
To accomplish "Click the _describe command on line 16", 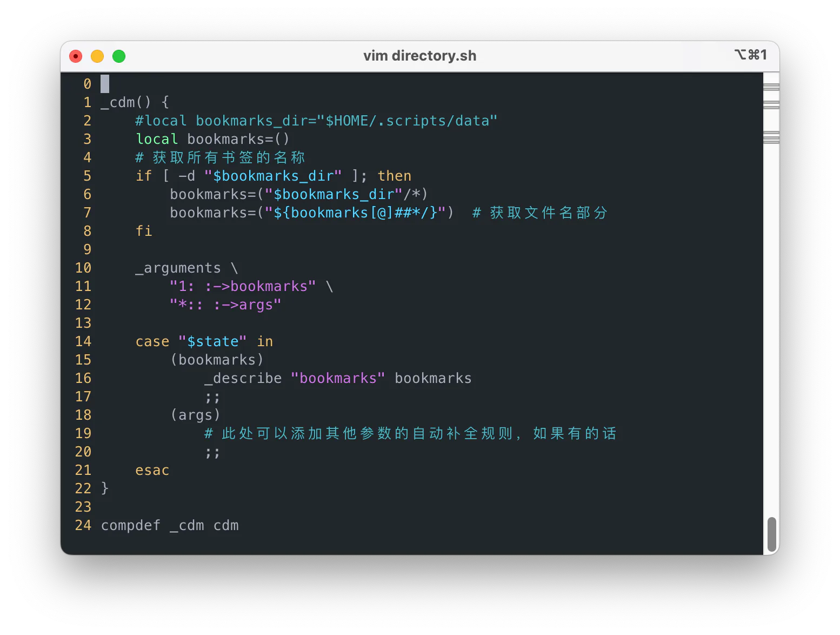I will coord(243,378).
